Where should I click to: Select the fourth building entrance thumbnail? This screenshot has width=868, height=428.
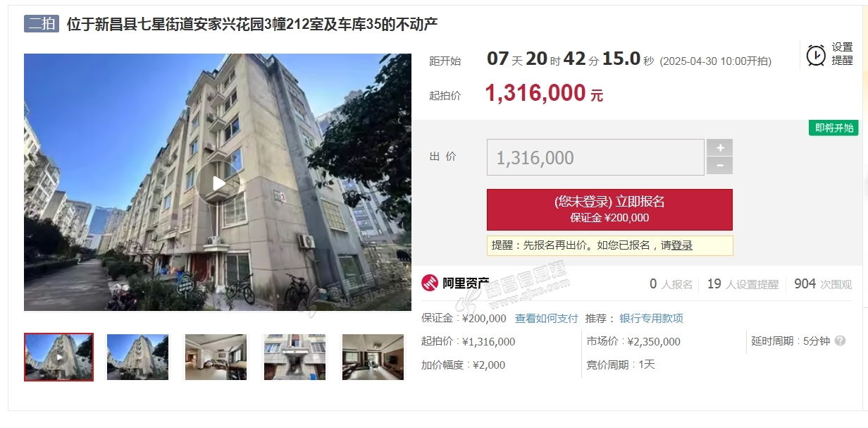[x=294, y=357]
